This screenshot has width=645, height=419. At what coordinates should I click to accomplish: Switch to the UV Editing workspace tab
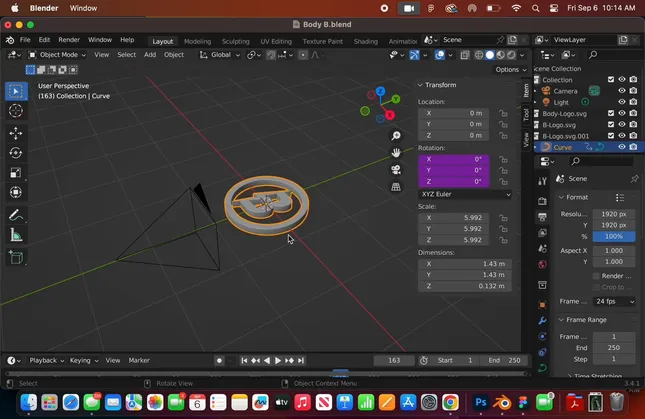click(x=276, y=41)
